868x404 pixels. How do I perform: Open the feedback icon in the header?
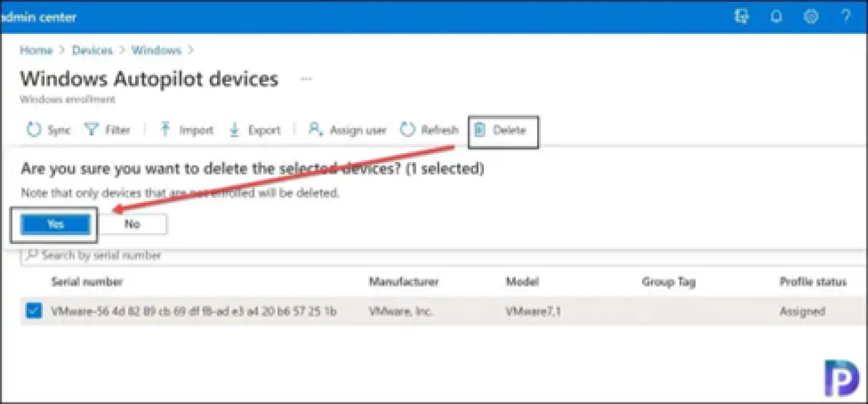pos(741,17)
